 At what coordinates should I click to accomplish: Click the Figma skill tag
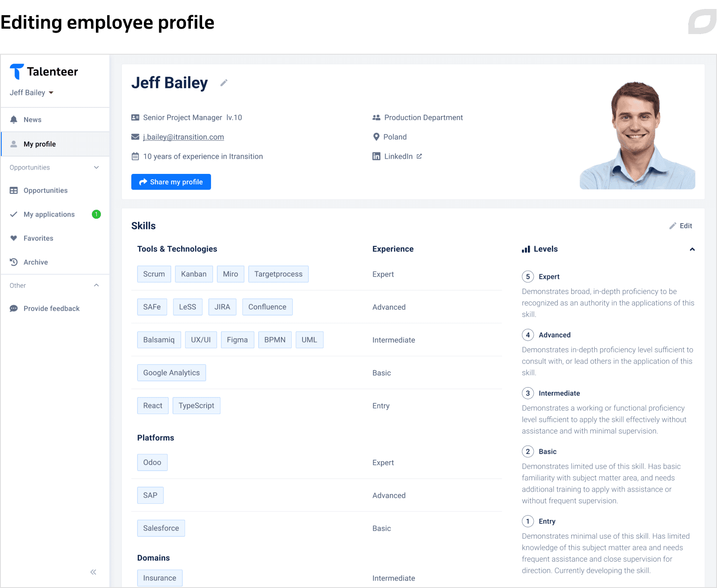(x=238, y=340)
